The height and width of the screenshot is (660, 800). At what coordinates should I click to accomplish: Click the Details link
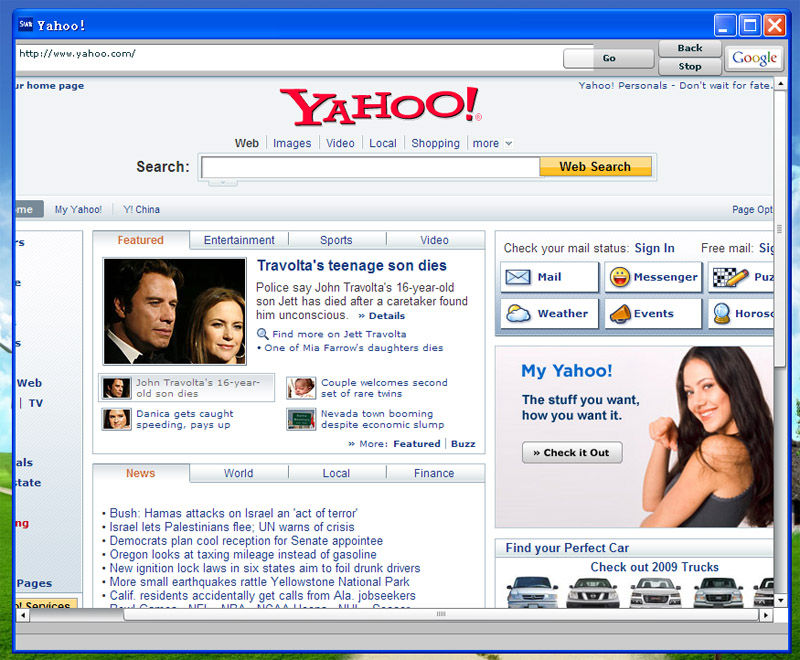tap(382, 316)
